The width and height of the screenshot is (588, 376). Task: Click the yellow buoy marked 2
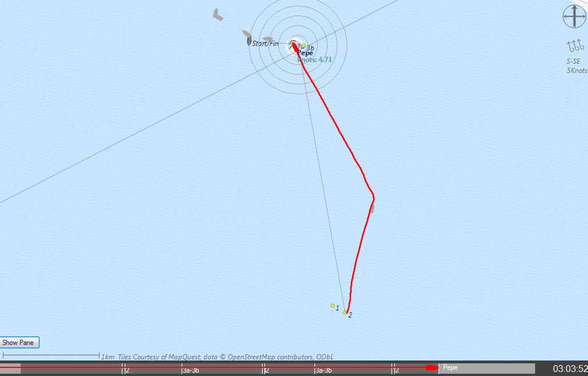(345, 312)
